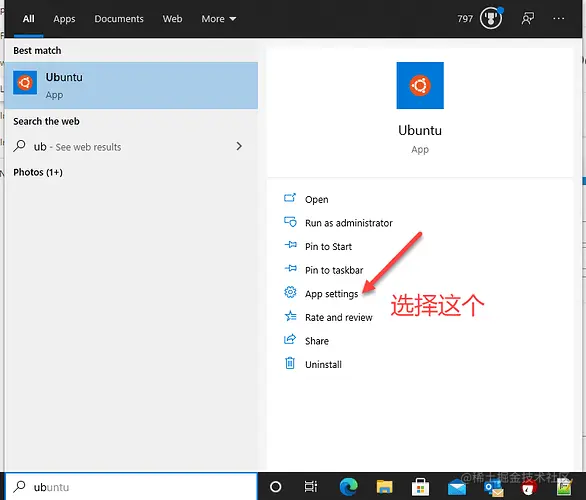Open the Photos (1+) section
The height and width of the screenshot is (500, 586).
[38, 172]
